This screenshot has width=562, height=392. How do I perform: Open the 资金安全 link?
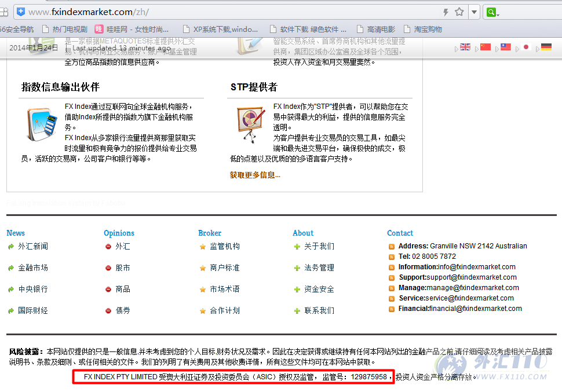(319, 289)
